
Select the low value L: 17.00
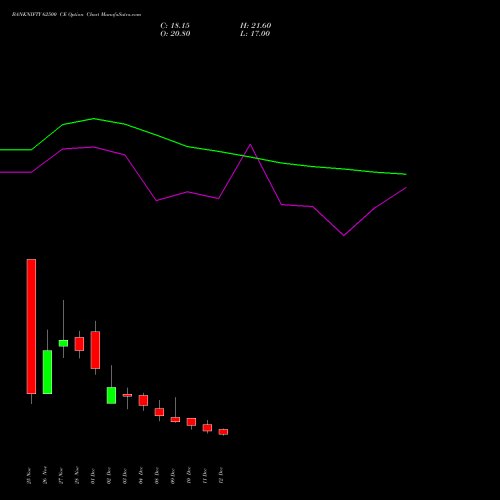pyautogui.click(x=255, y=34)
